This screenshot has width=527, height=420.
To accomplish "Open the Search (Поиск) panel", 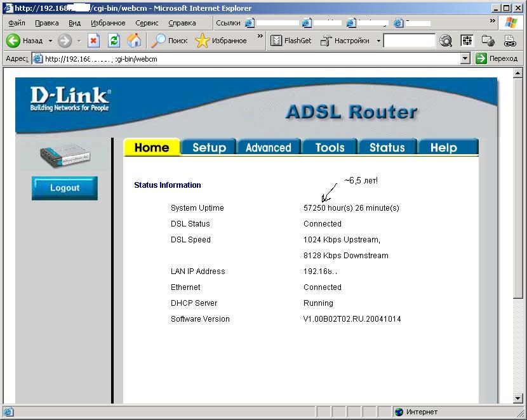I will pos(169,41).
